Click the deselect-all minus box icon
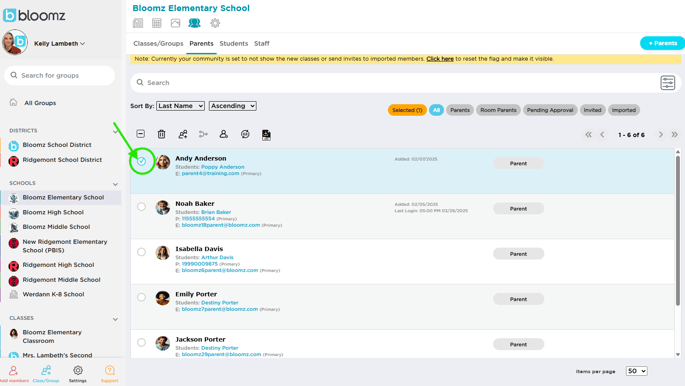 tap(141, 134)
